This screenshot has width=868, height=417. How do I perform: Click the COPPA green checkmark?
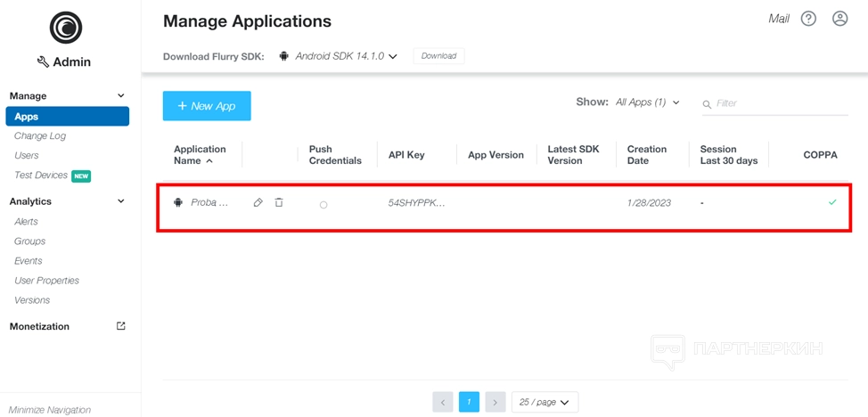pyautogui.click(x=832, y=202)
